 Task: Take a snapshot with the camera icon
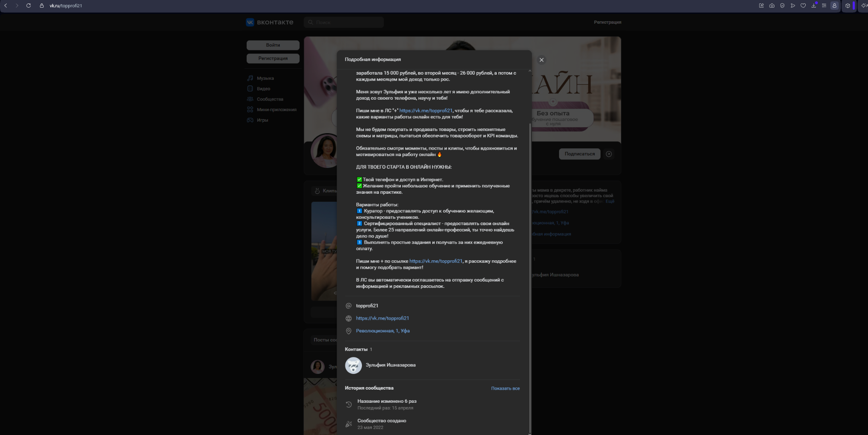coord(772,6)
